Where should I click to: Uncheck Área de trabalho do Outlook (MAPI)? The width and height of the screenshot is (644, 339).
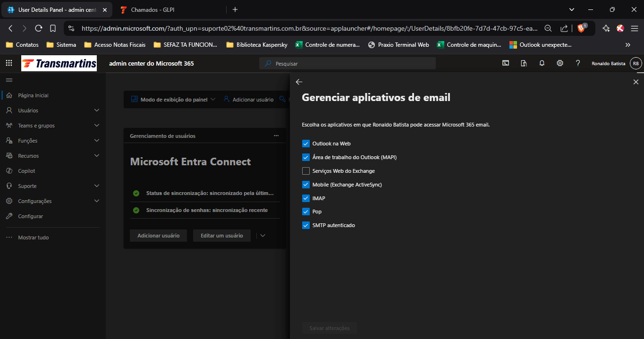click(306, 157)
